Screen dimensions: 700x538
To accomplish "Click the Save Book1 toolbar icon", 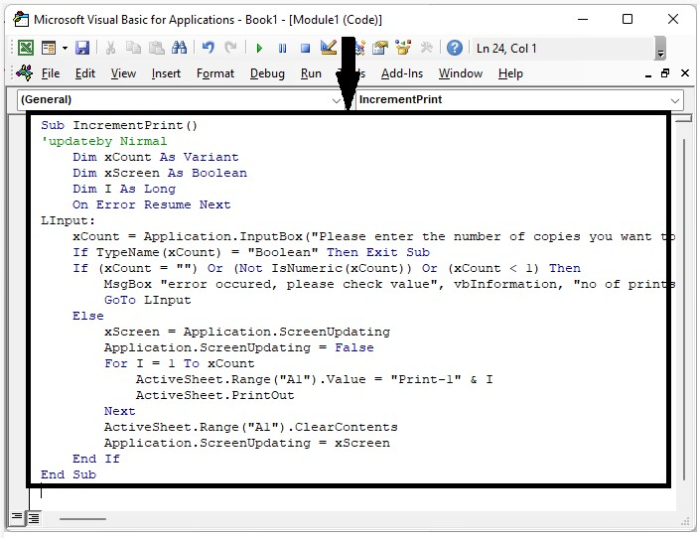I will 82,48.
